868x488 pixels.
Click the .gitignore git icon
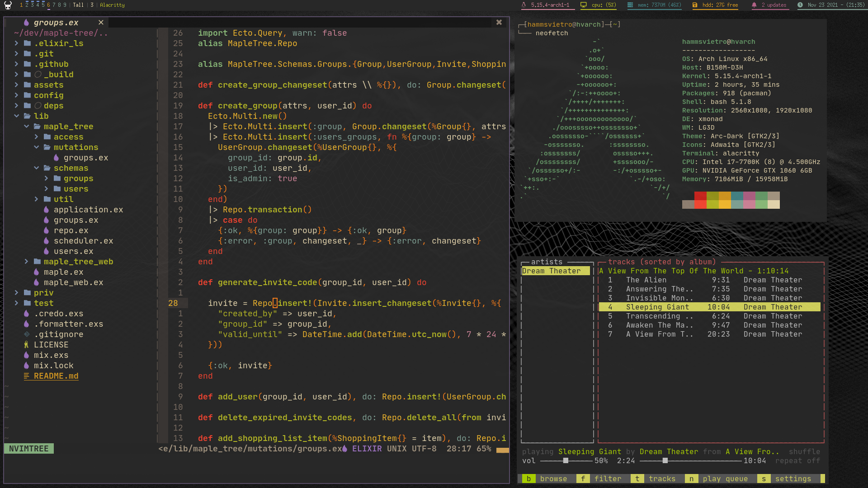(26, 334)
